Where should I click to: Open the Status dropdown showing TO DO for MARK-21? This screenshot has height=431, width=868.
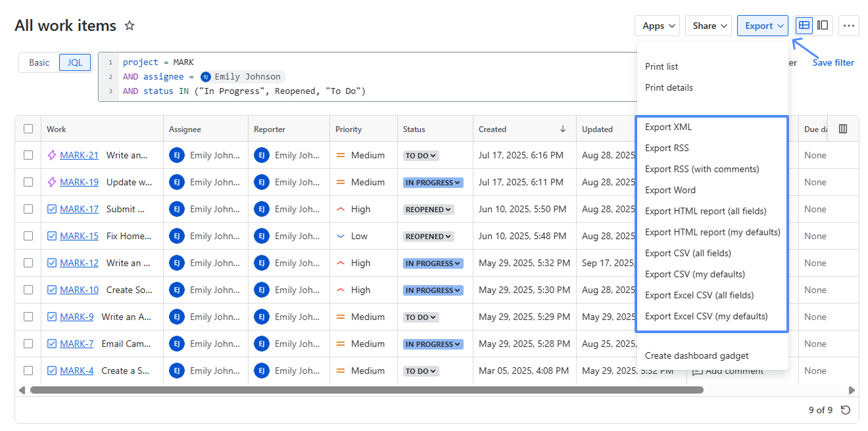420,155
